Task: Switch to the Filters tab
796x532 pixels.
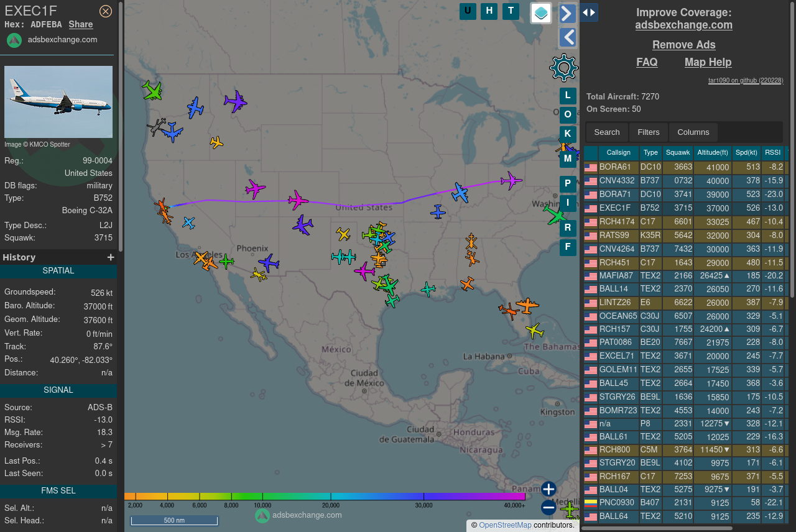Action: (x=649, y=132)
